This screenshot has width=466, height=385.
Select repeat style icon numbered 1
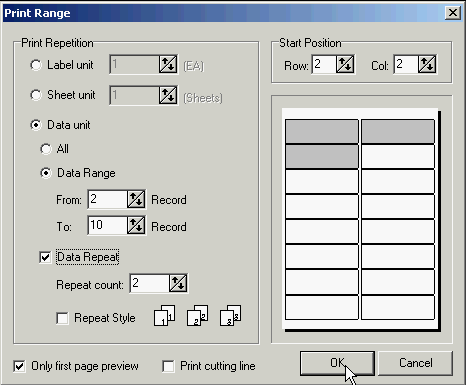(164, 316)
